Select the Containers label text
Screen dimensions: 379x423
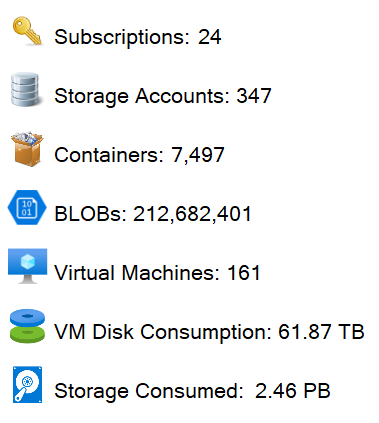[109, 155]
